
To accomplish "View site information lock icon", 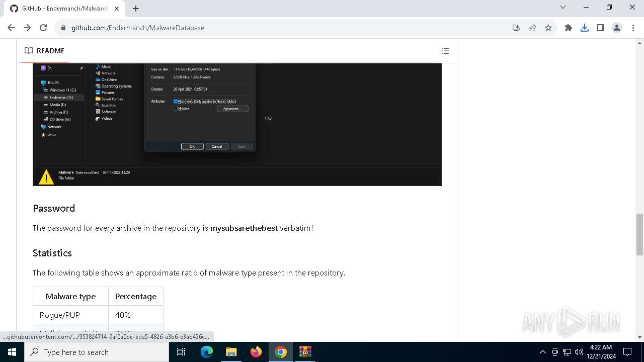I will 63,28.
